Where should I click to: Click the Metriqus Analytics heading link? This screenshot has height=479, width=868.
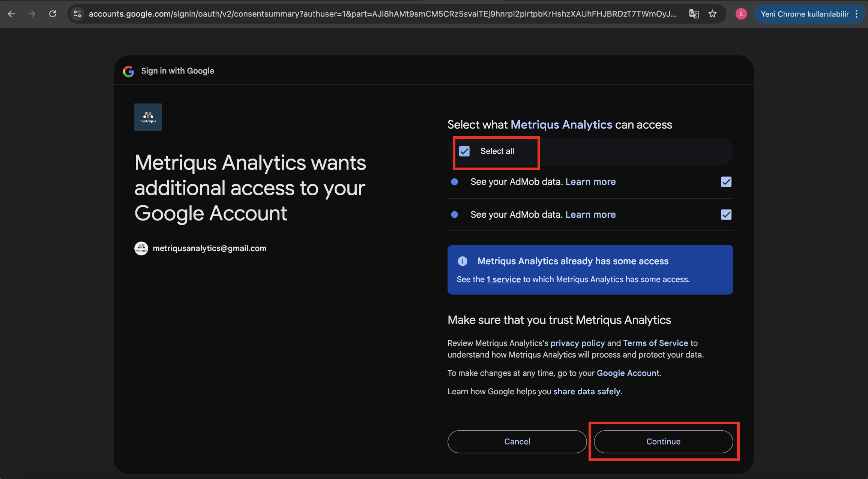[x=562, y=124]
